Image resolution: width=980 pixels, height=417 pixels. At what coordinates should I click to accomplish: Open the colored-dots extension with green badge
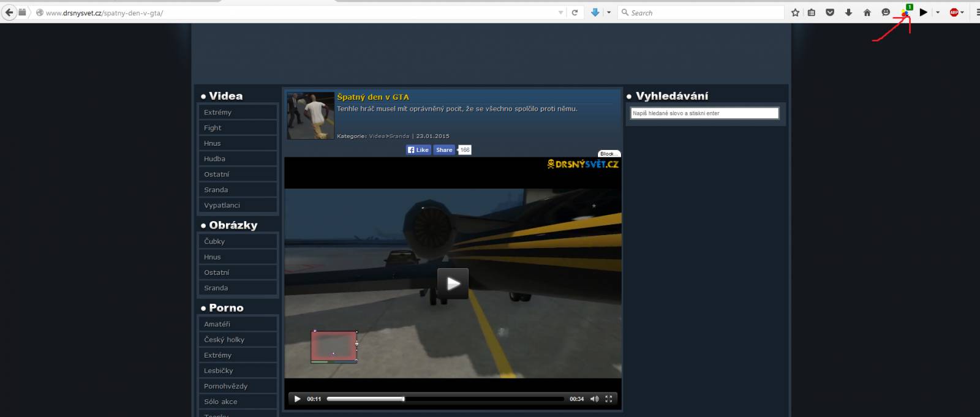click(x=905, y=12)
